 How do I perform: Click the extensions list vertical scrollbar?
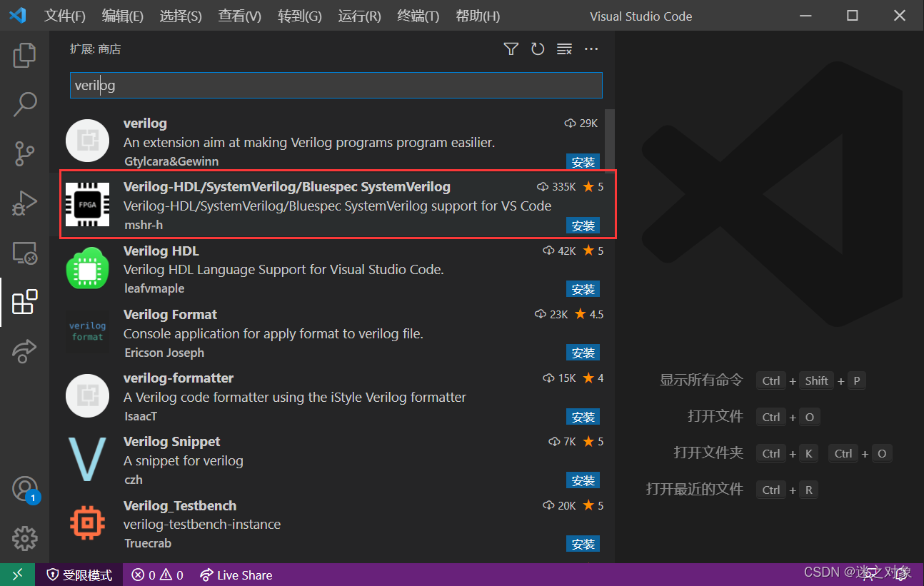610,141
